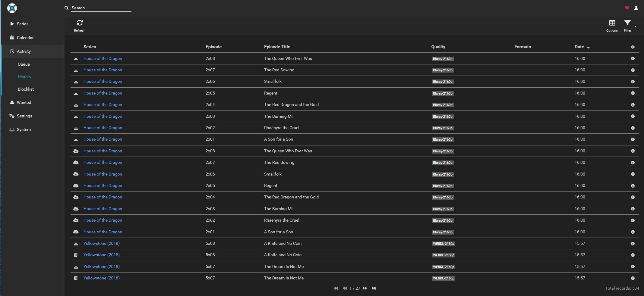Go to first page button
The height and width of the screenshot is (296, 644).
coord(336,288)
